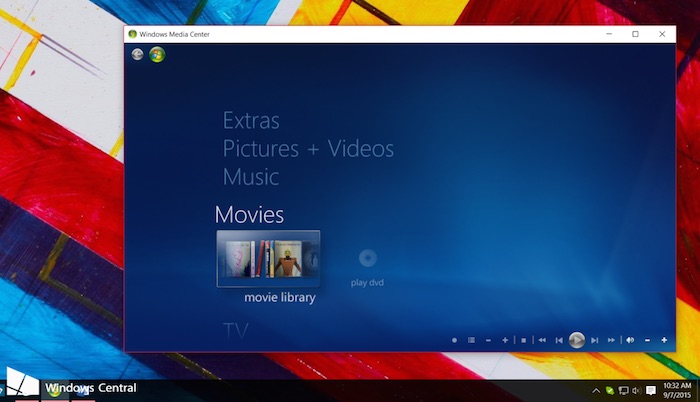Click the back arrow in Media Center
The width and height of the screenshot is (700, 402).
pyautogui.click(x=137, y=54)
